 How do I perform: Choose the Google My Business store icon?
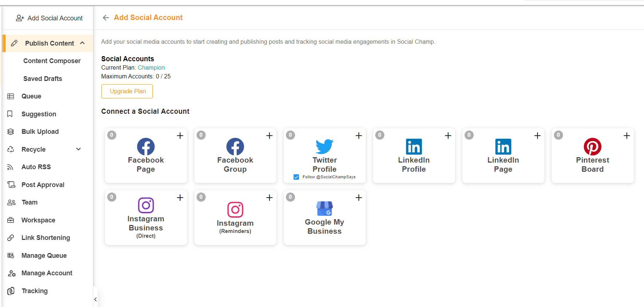325,208
